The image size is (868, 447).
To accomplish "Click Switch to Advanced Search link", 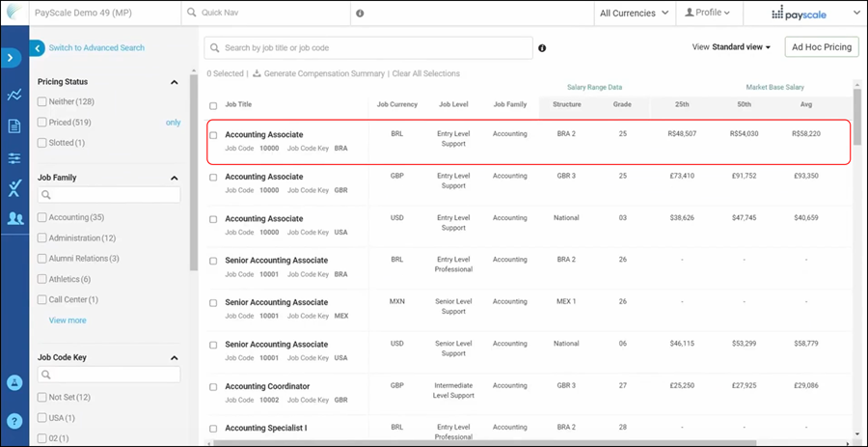I will tap(96, 48).
